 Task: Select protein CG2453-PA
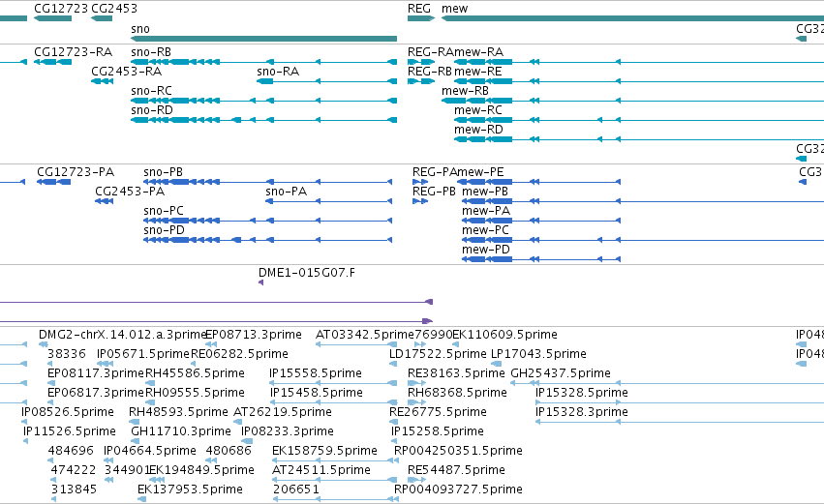(x=104, y=201)
